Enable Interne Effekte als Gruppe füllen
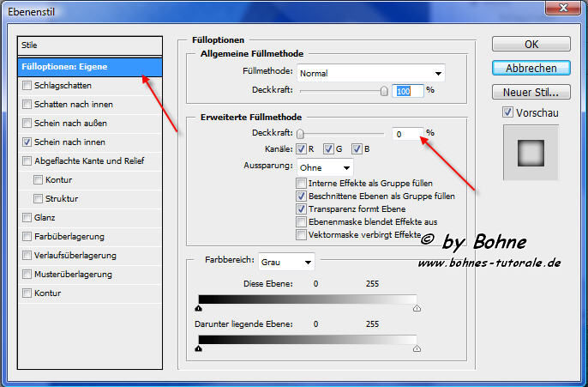588x387 pixels. tap(301, 184)
